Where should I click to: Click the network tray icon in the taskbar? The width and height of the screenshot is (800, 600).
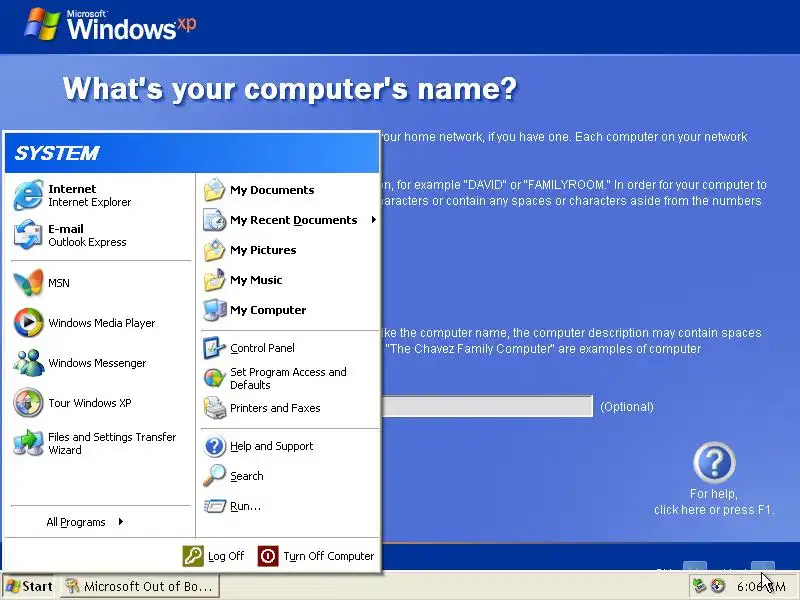699,586
